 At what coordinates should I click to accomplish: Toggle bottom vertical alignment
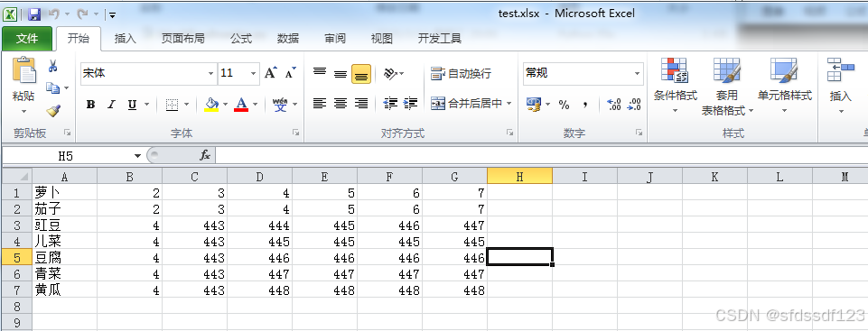[x=361, y=73]
